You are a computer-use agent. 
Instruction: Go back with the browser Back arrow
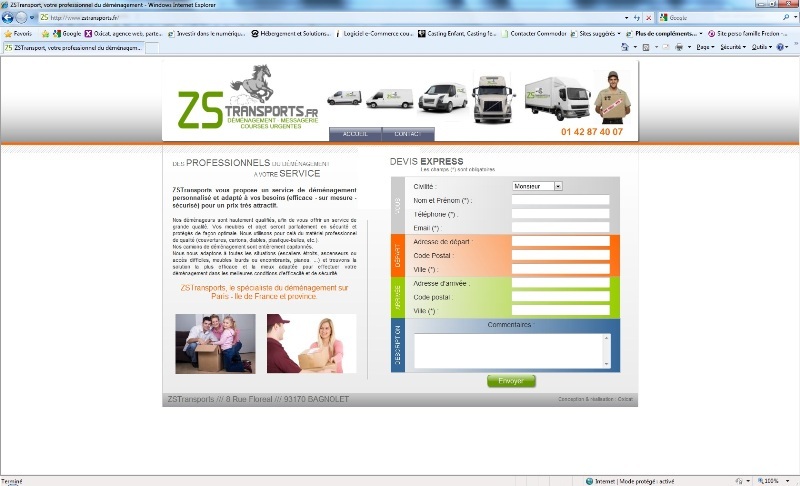click(8, 18)
